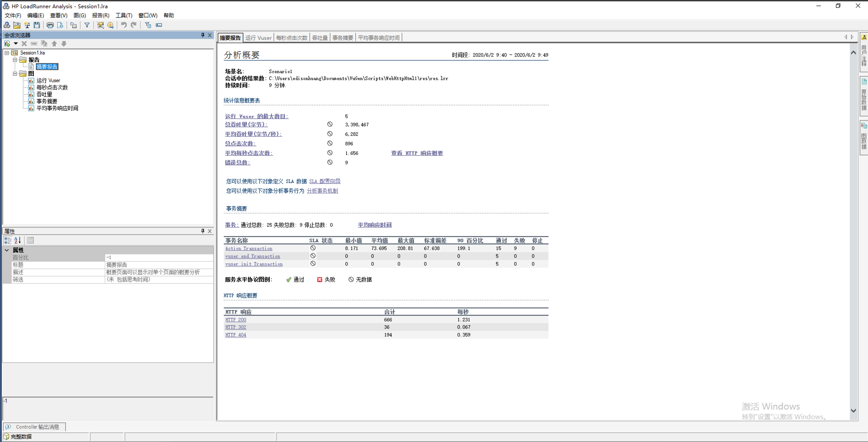
Task: Select the 事务摘要 graph in the tree
Action: (47, 101)
